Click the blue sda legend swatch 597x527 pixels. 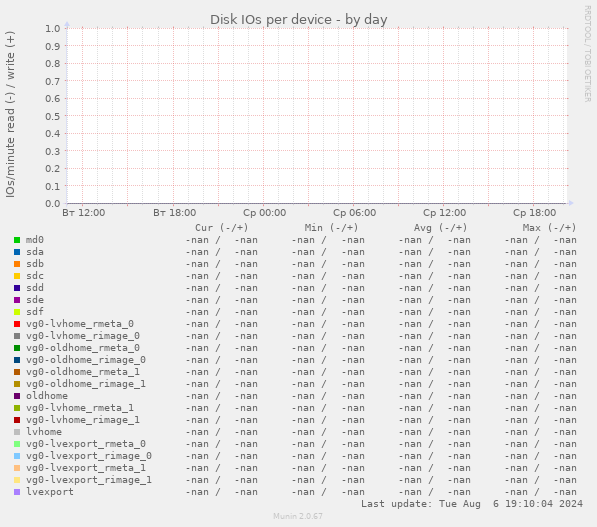click(17, 252)
